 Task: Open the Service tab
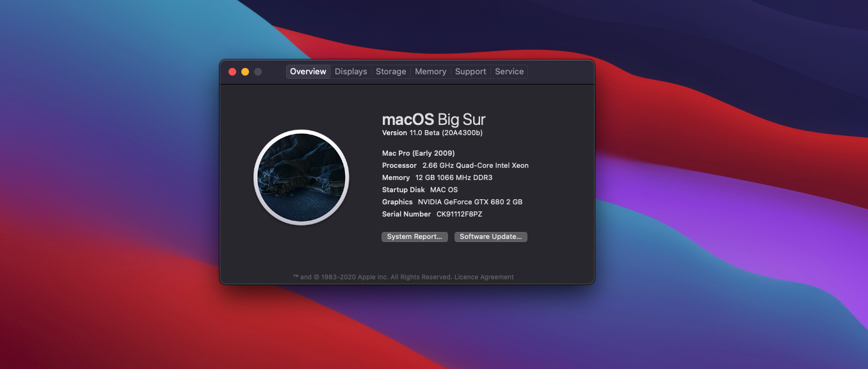[510, 72]
